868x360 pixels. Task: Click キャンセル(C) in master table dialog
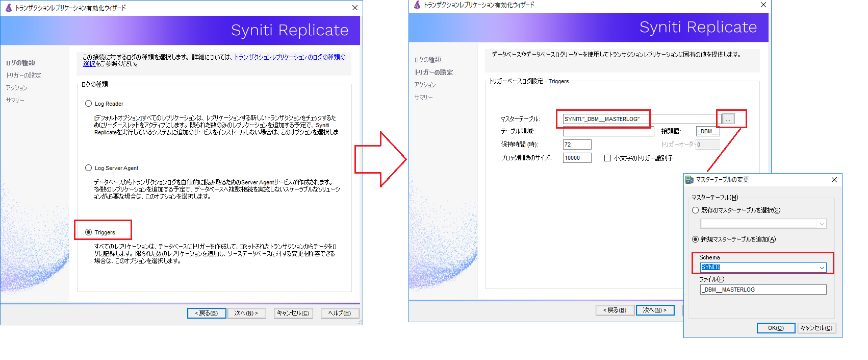point(816,328)
